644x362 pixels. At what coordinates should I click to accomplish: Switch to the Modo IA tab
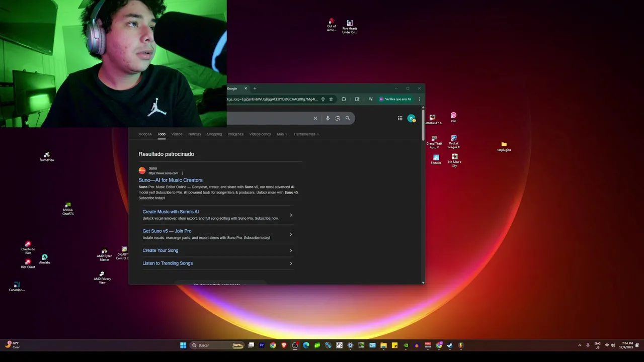click(x=145, y=134)
